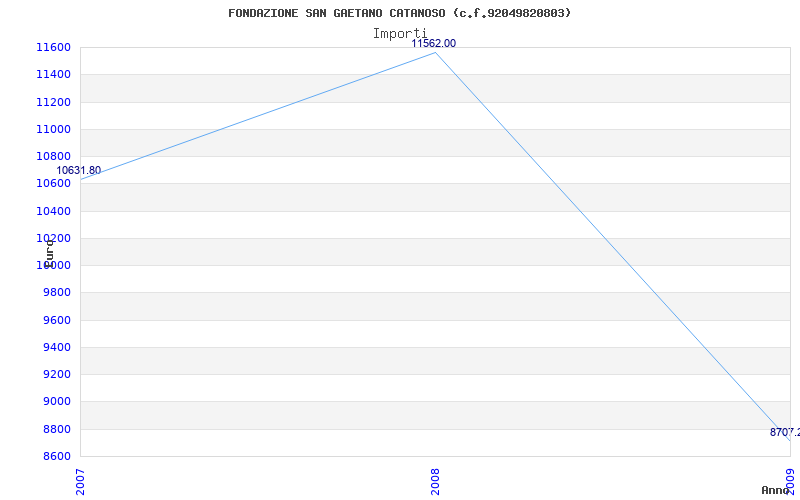Click the y-axis value 10600
This screenshot has height=500, width=800.
(x=53, y=184)
